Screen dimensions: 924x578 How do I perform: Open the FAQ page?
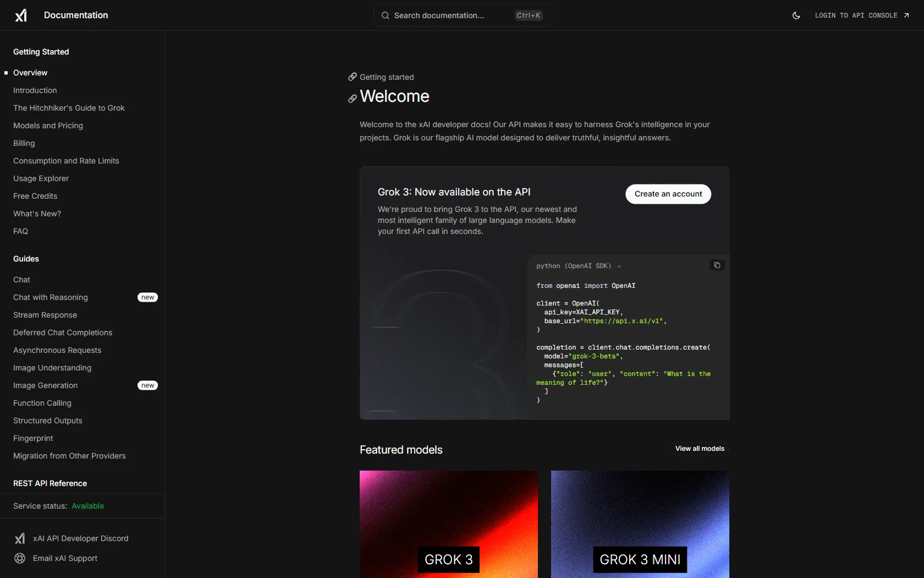(x=20, y=231)
